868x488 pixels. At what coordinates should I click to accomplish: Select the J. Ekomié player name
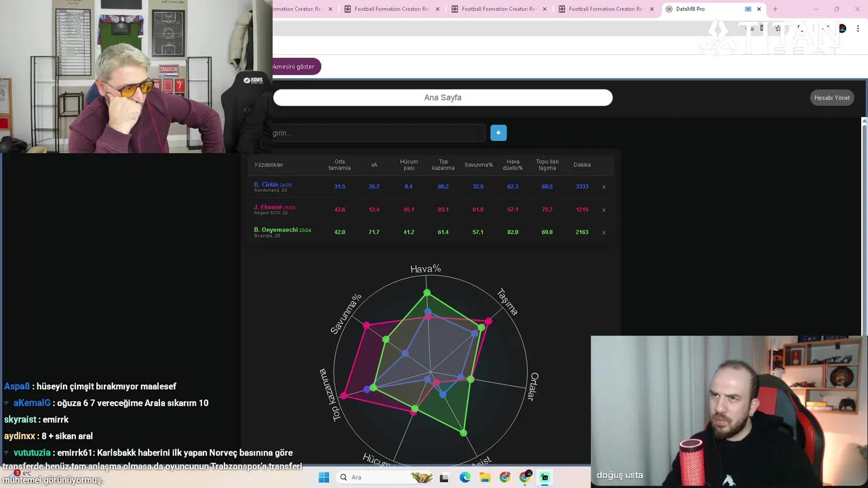[268, 207]
